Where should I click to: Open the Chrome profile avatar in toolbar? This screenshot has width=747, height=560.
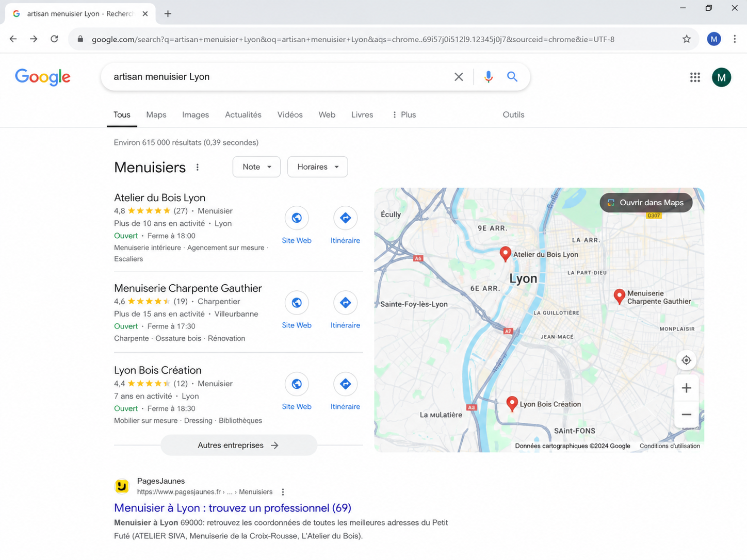tap(713, 39)
